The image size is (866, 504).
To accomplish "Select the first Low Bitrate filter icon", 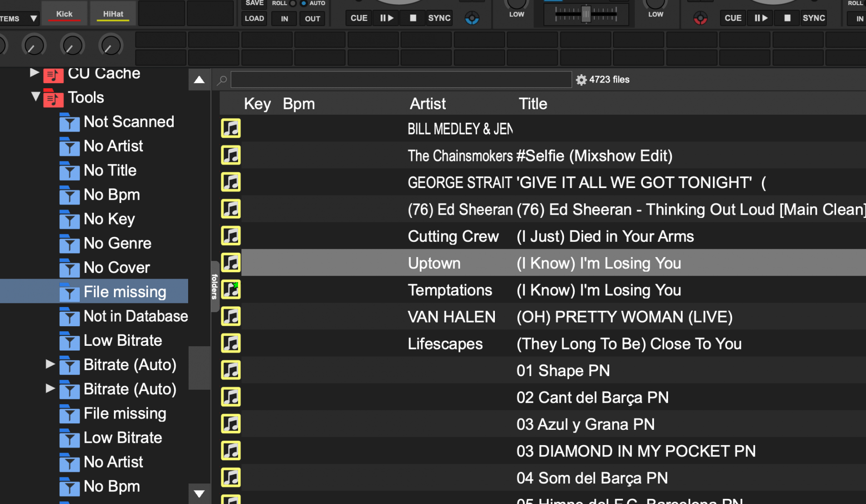I will (x=70, y=341).
